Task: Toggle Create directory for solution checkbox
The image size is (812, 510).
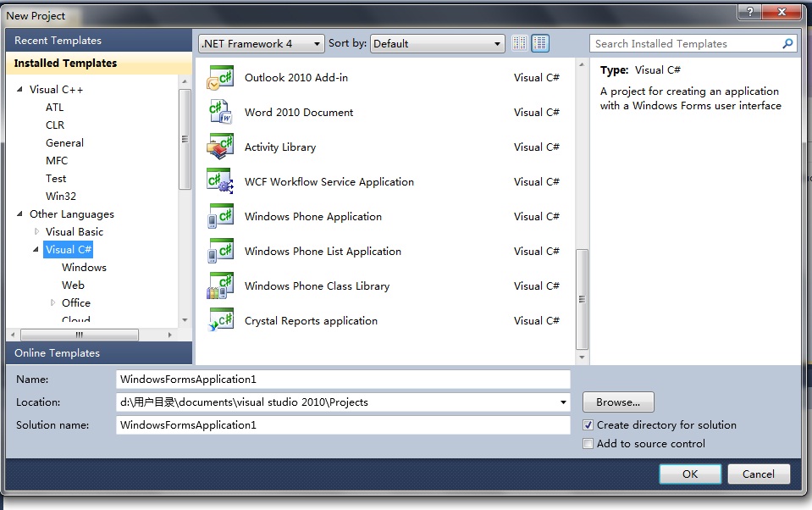Action: (588, 425)
